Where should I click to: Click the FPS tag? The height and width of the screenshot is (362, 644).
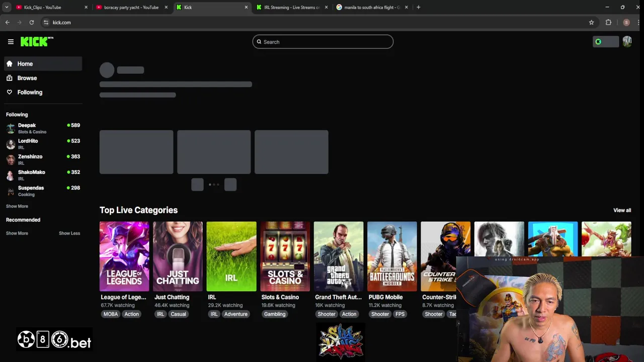[400, 314]
